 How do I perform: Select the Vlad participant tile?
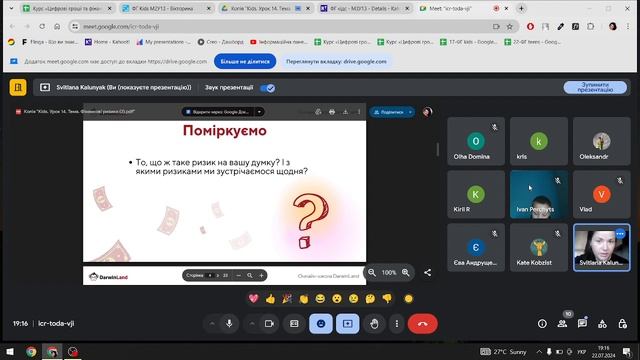click(602, 194)
